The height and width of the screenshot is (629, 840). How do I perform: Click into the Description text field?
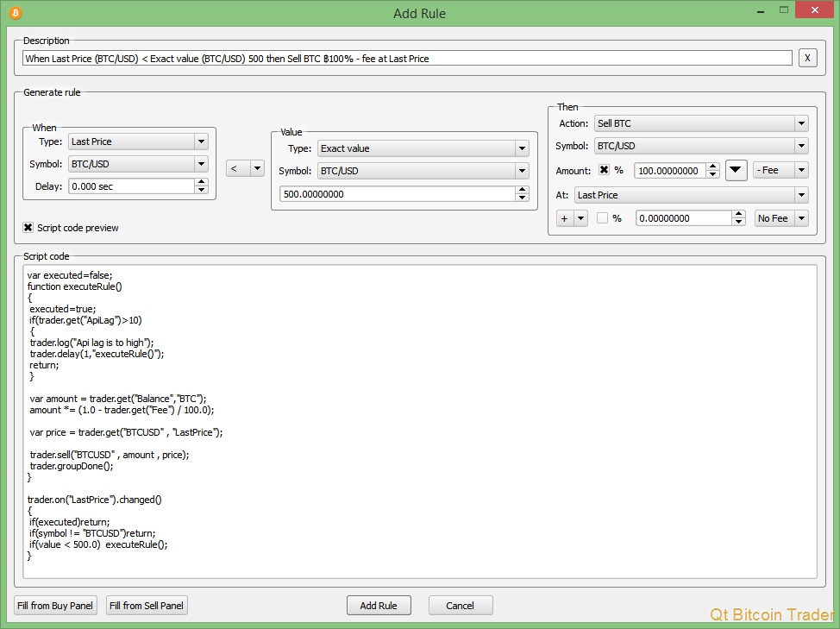point(407,59)
